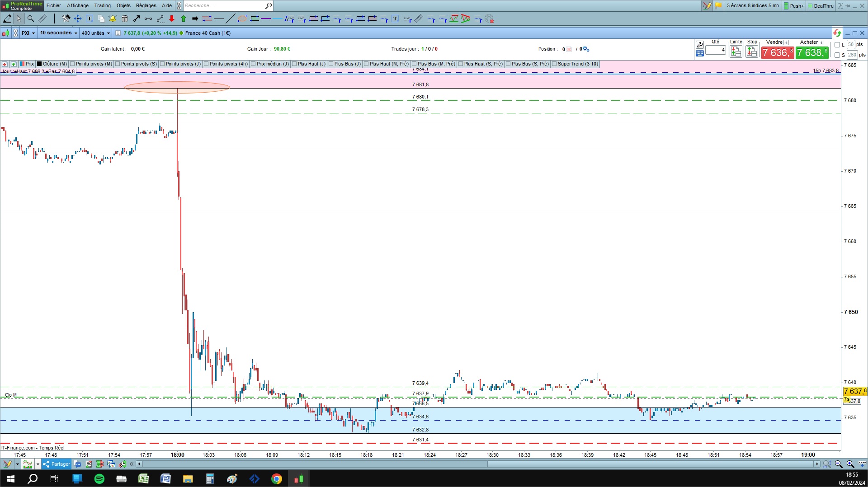Open the Trading menu
Image resolution: width=868 pixels, height=487 pixels.
pyautogui.click(x=102, y=5)
